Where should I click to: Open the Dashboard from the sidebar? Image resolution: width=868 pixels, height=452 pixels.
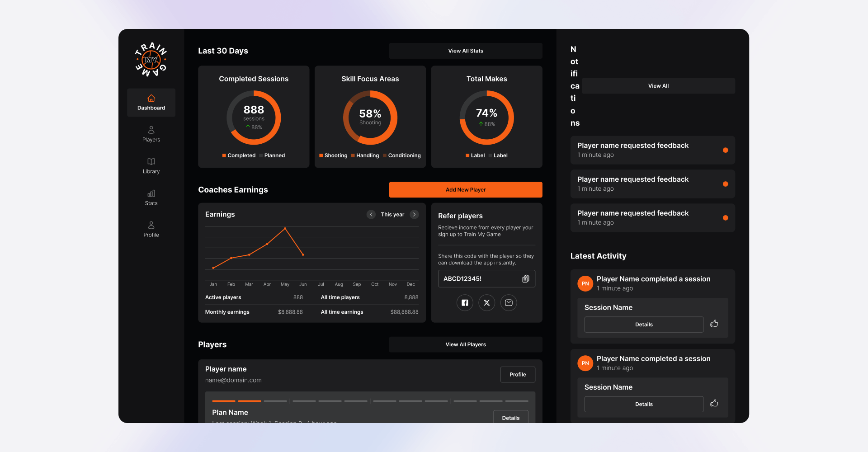click(151, 103)
